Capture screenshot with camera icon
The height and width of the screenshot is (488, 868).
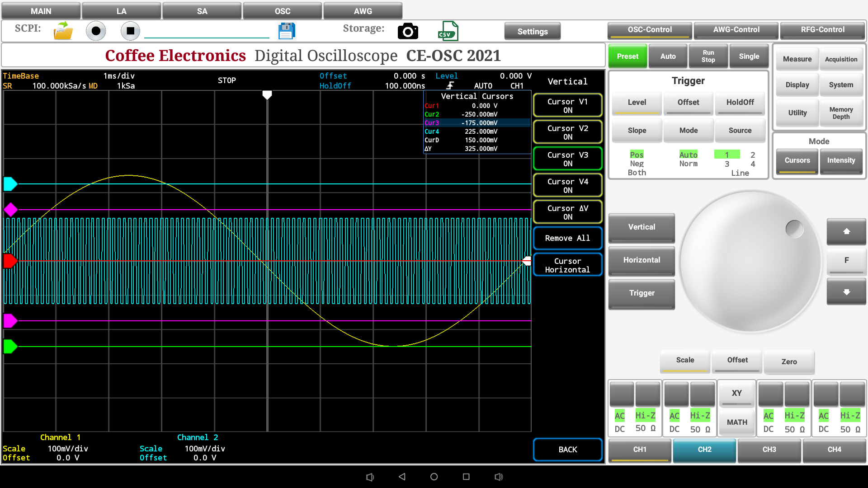[x=408, y=31]
